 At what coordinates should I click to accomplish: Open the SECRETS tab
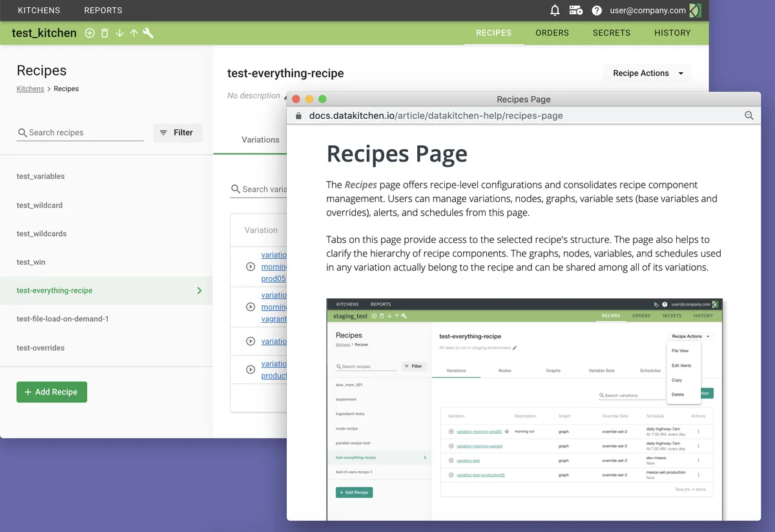click(x=611, y=33)
